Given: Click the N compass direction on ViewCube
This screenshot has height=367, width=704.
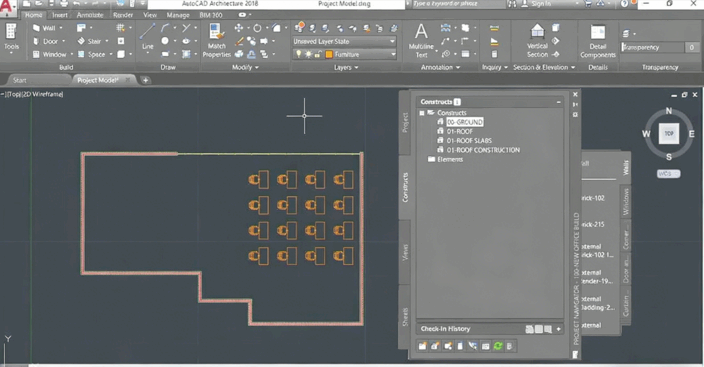Looking at the screenshot, I should pyautogui.click(x=669, y=111).
